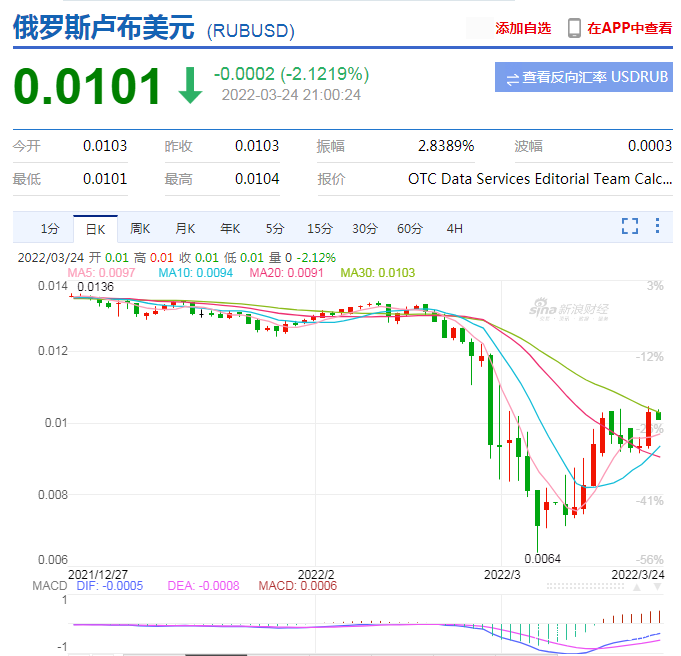This screenshot has height=656, width=681.
Task: Switch to the 4H chart tab
Action: point(455,229)
